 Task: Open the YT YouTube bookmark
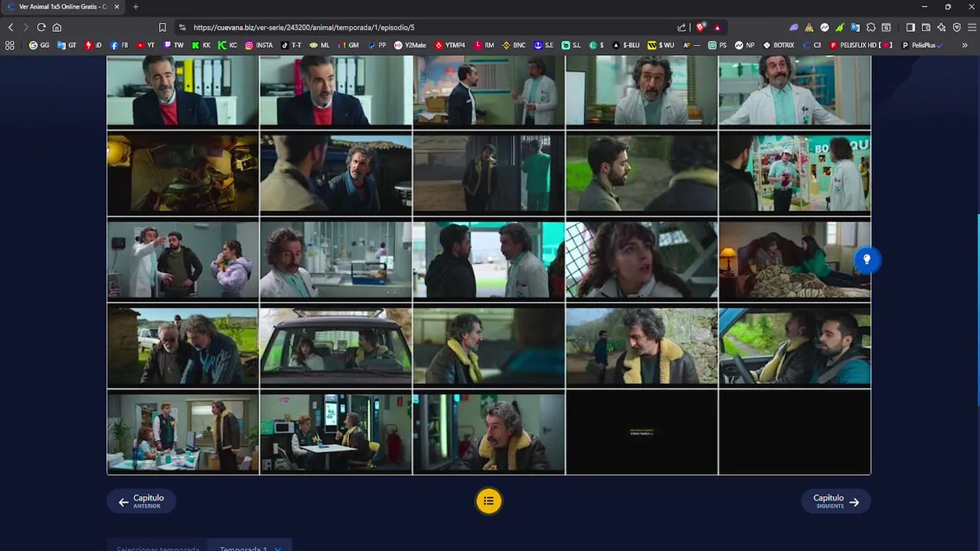[145, 45]
